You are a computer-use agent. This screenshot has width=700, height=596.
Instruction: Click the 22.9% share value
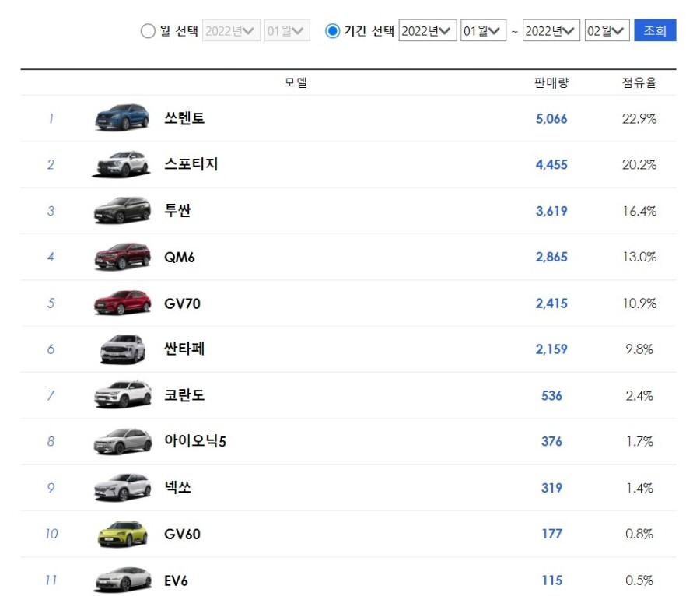tap(639, 119)
